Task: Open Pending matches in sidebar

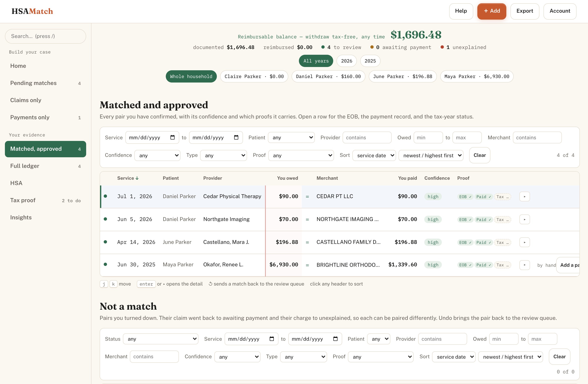Action: (x=46, y=83)
